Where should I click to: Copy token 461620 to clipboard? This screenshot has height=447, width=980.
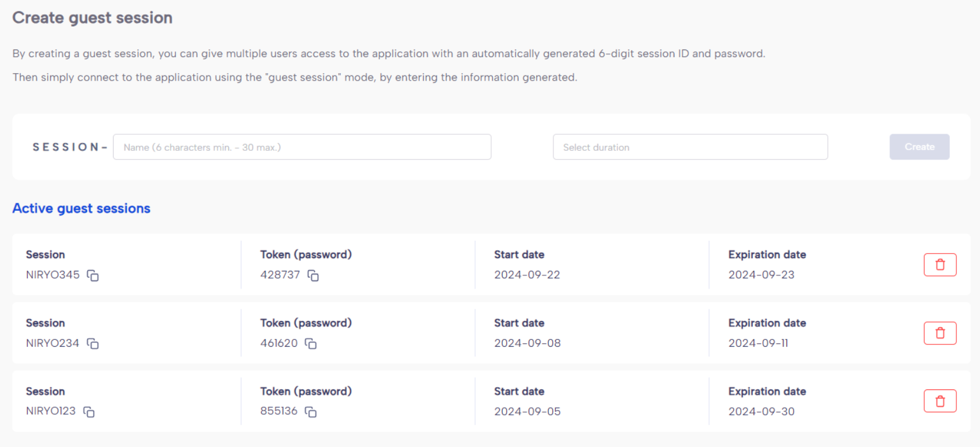point(311,344)
